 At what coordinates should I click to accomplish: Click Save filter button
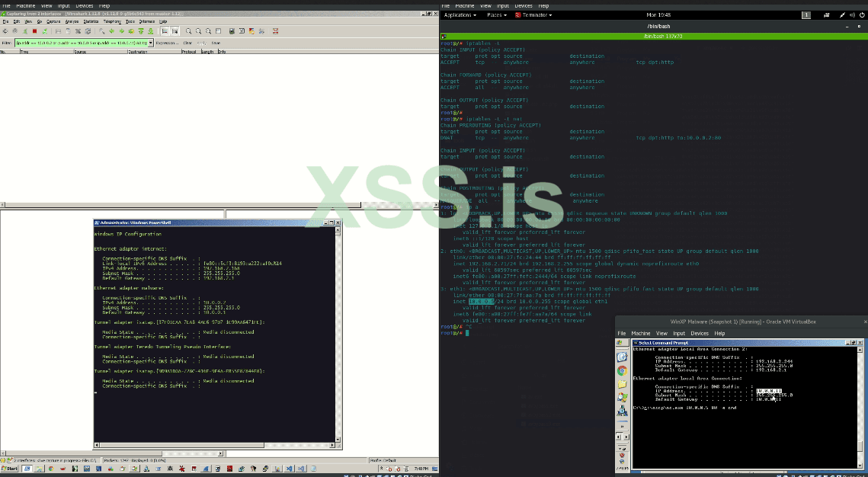tap(216, 43)
